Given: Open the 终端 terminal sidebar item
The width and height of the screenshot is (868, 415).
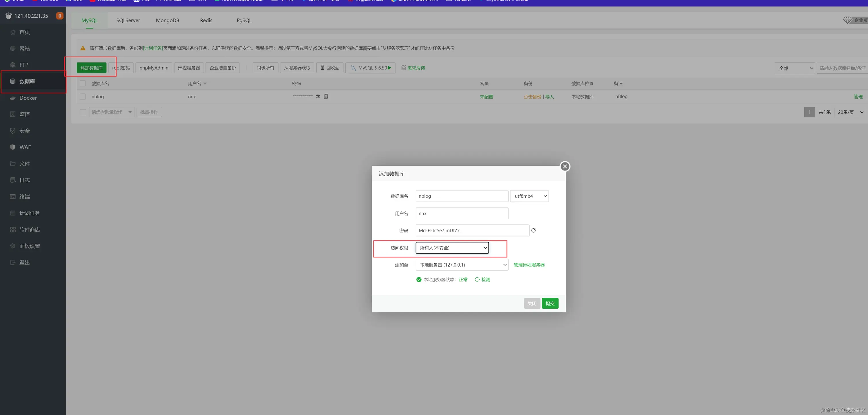Looking at the screenshot, I should [x=24, y=197].
